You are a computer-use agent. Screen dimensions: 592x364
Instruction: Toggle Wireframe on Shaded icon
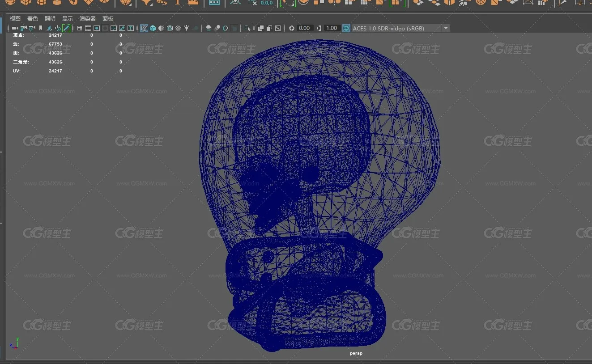click(170, 28)
